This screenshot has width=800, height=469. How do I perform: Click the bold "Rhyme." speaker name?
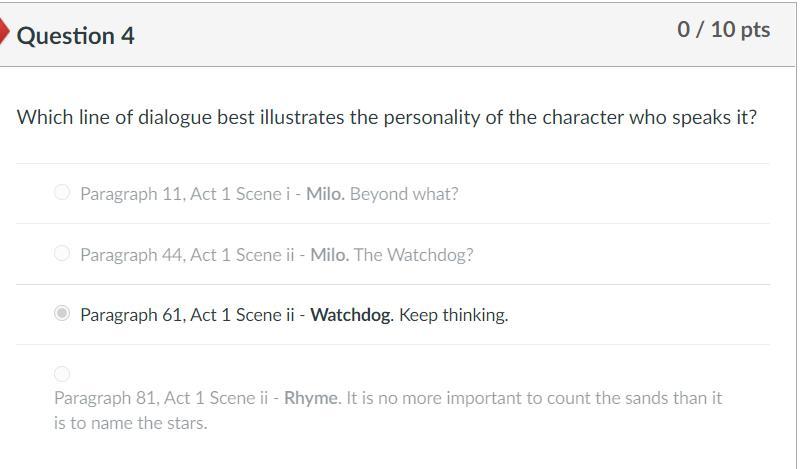click(x=313, y=398)
